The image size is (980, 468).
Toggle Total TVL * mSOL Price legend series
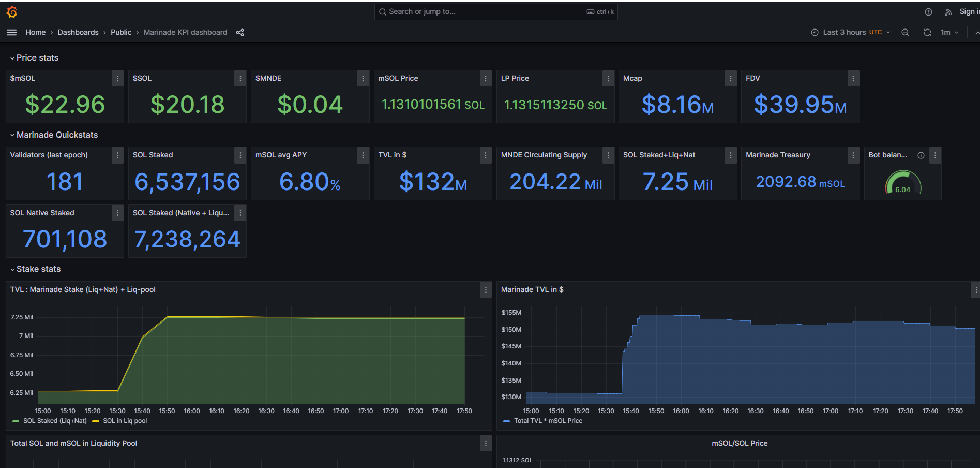click(x=542, y=421)
